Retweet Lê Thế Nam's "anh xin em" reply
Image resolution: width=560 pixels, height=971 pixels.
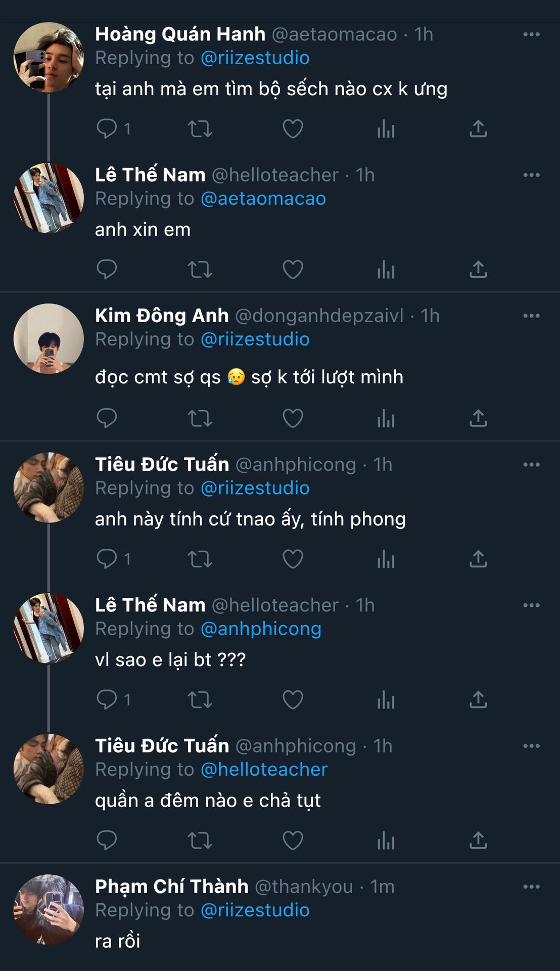[200, 270]
